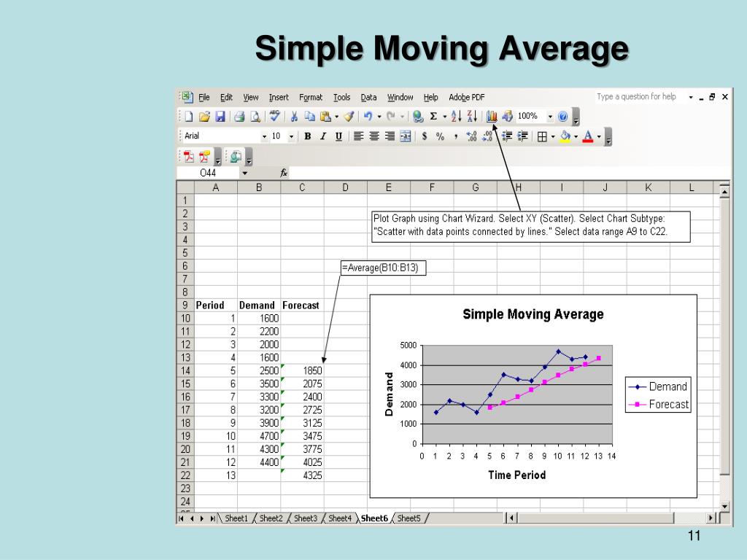This screenshot has width=747, height=560.
Task: Sort descending with the Z-A icon
Action: click(472, 116)
